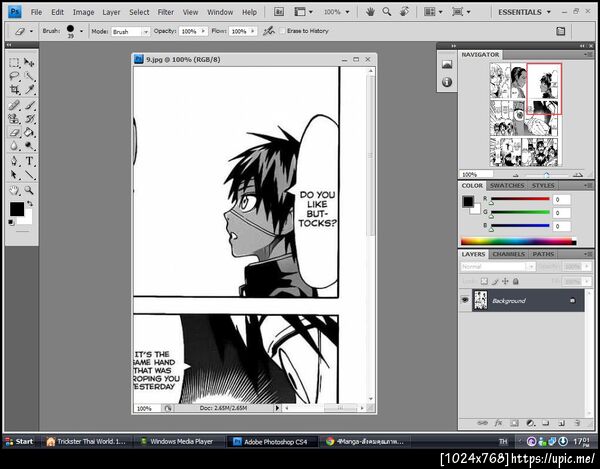Click the color spectrum ramp bar
Image resolution: width=600 pixels, height=469 pixels.
(518, 241)
